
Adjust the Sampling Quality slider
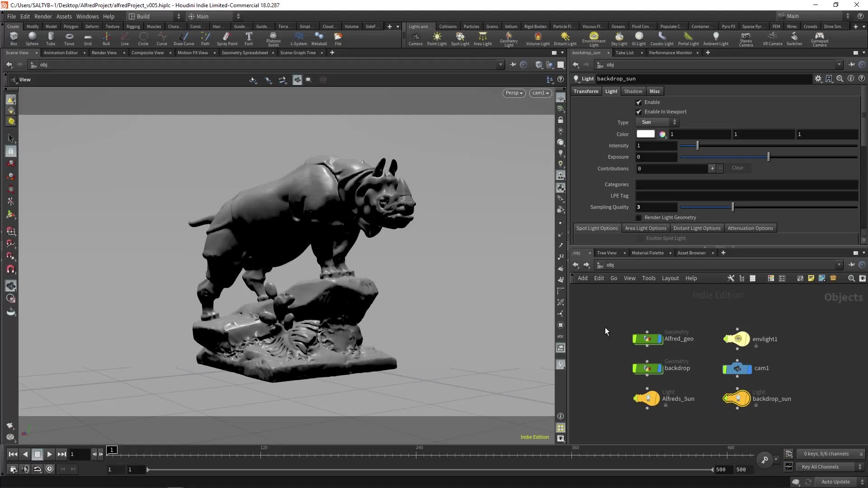[769, 207]
